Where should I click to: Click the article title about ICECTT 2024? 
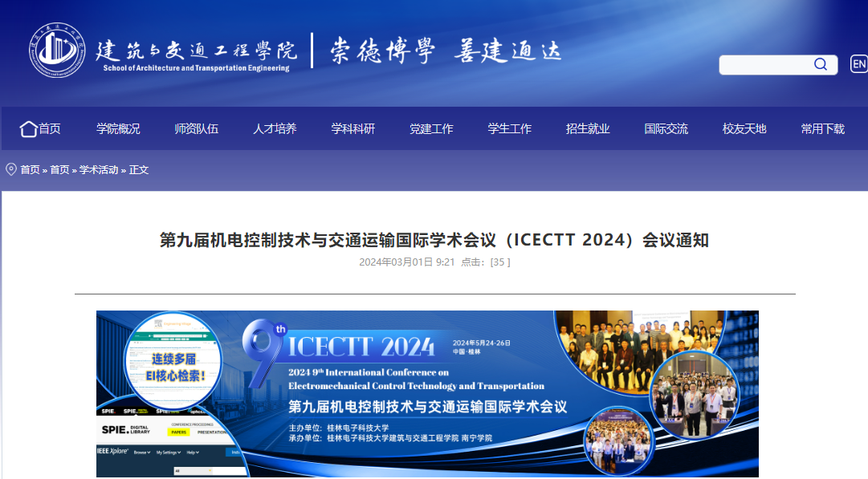434,240
